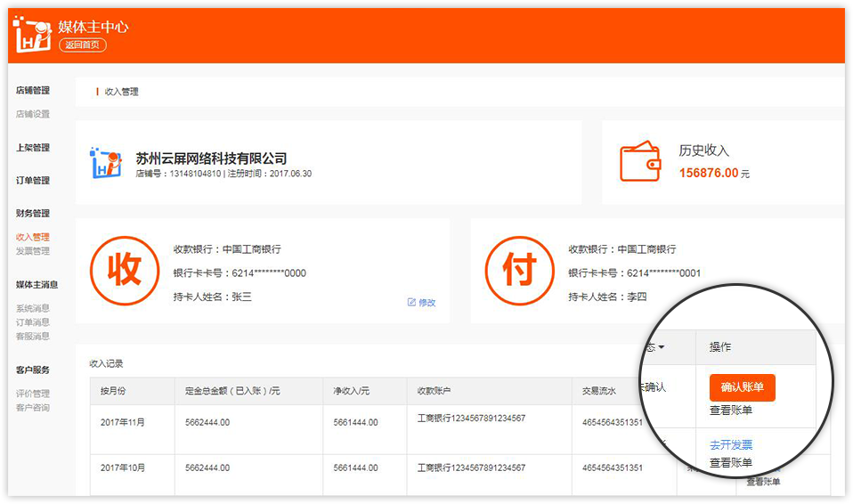Expand the status column dropdown arrow

662,346
